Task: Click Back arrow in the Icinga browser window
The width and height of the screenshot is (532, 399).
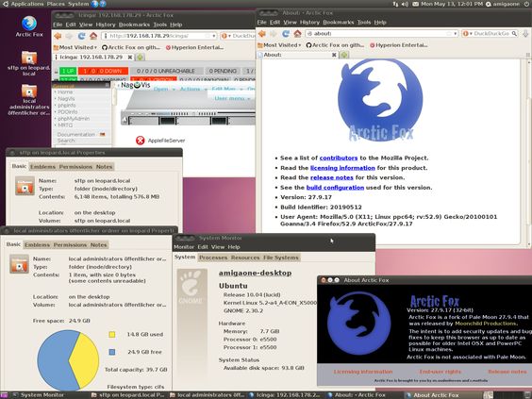Action: point(58,36)
